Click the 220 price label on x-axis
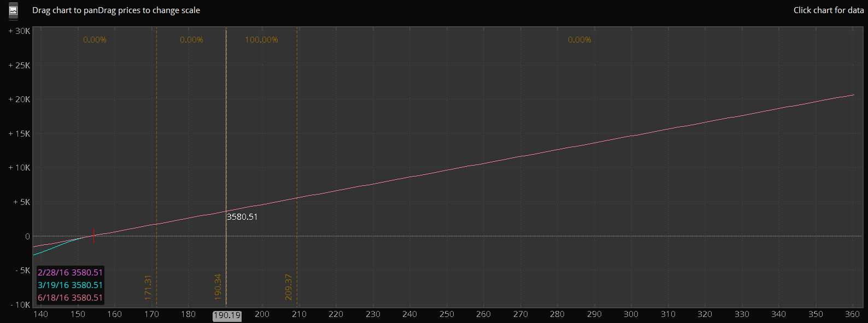 tap(336, 314)
